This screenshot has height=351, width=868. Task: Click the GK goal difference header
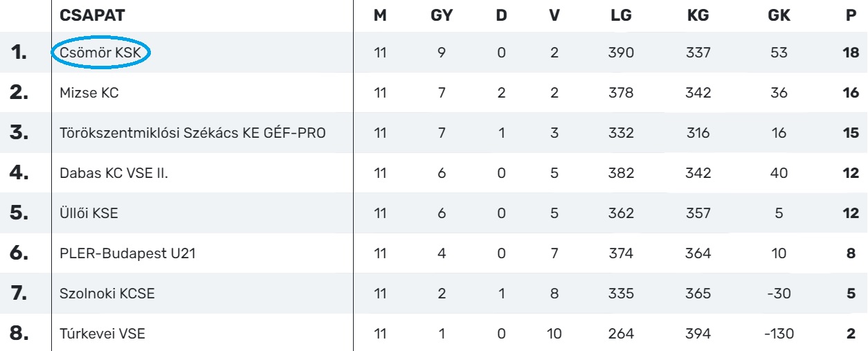click(x=779, y=15)
